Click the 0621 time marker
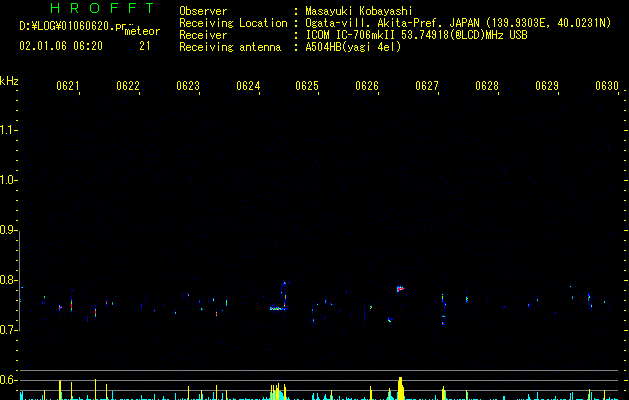This screenshot has width=629, height=400. click(x=67, y=86)
